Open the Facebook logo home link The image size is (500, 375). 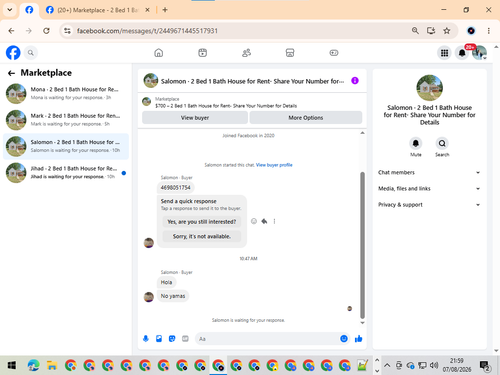click(x=13, y=53)
